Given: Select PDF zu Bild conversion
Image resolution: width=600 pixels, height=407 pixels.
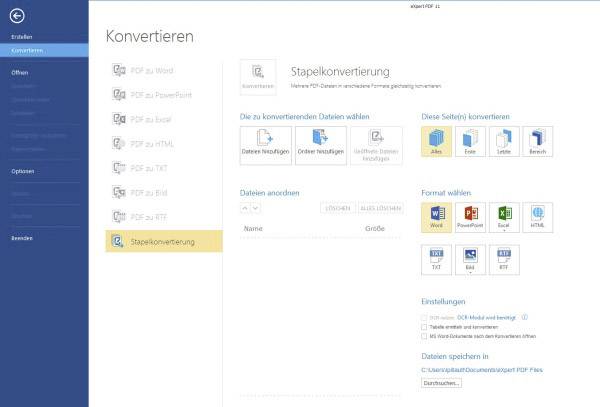Looking at the screenshot, I should click(x=164, y=193).
